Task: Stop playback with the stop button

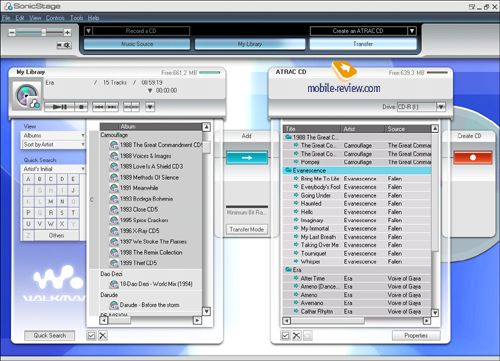Action: [81, 107]
